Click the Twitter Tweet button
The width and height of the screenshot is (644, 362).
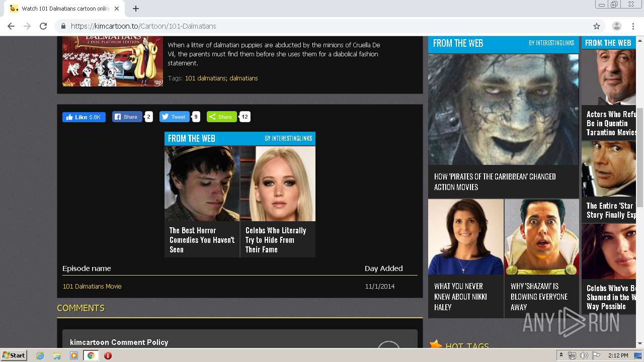tap(174, 117)
